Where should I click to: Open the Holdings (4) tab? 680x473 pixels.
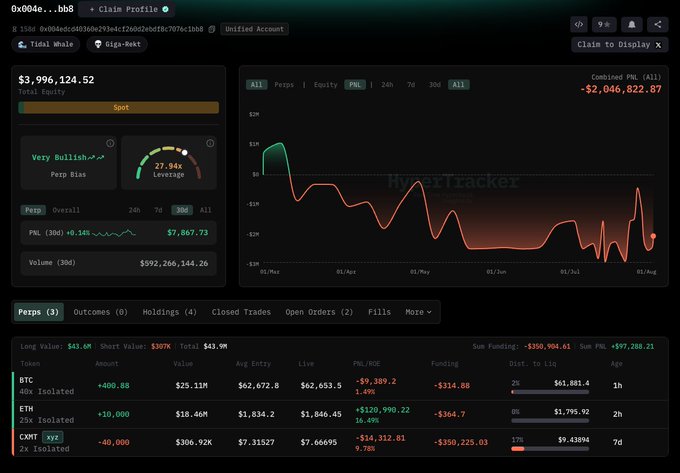[x=170, y=312]
